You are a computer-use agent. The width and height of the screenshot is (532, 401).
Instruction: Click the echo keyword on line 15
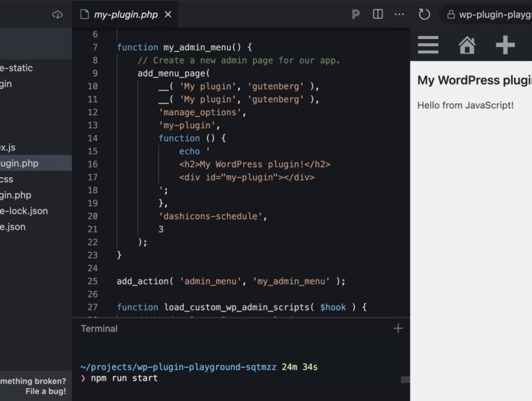[189, 151]
